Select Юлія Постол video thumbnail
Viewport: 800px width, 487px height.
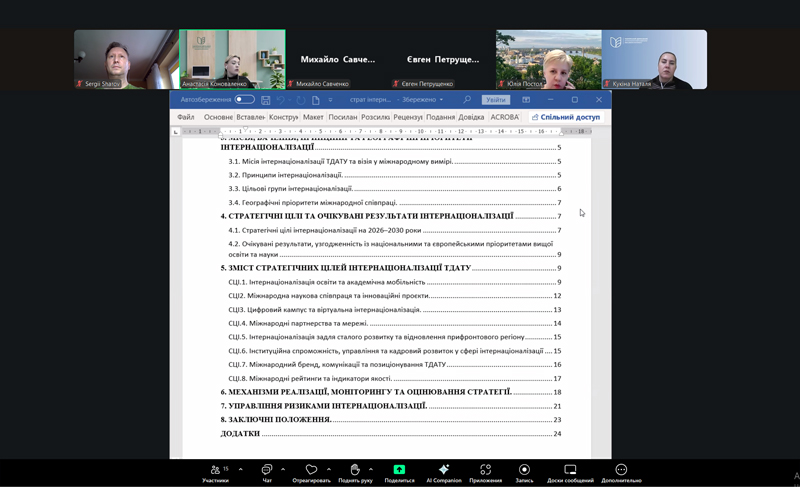[548, 59]
